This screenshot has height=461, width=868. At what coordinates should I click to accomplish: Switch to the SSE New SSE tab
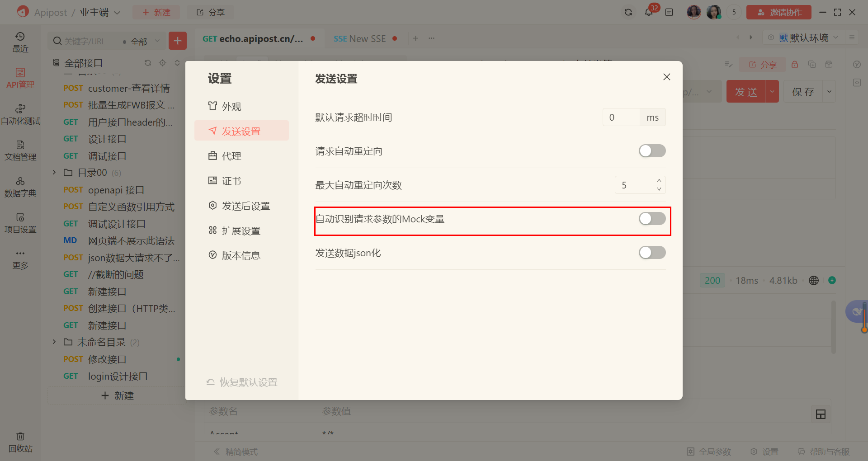coord(365,39)
